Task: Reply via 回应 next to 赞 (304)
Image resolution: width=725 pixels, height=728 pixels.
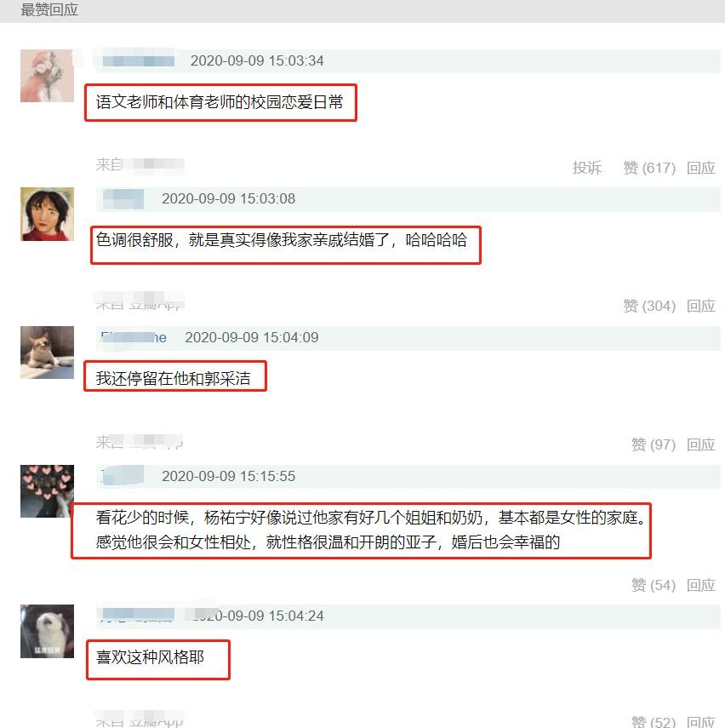Action: tap(701, 306)
